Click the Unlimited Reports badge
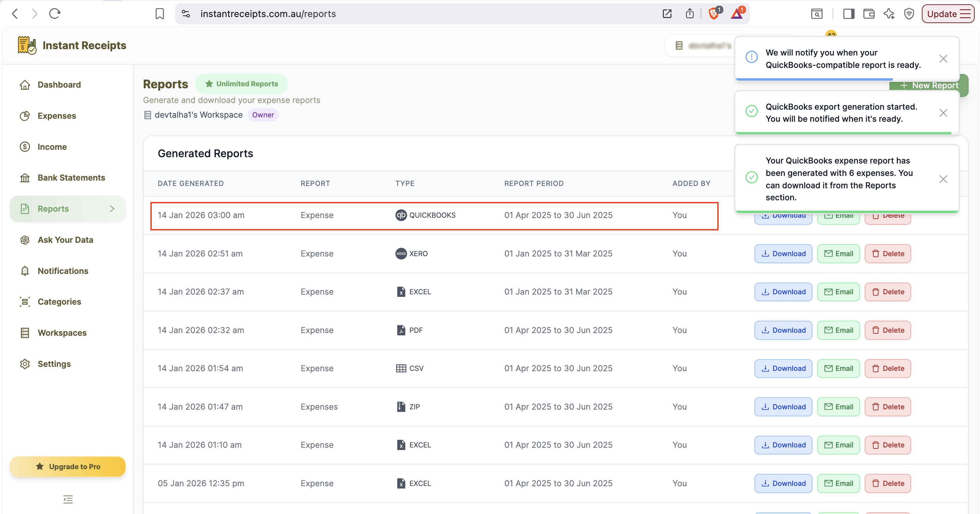Image resolution: width=980 pixels, height=514 pixels. tap(241, 84)
